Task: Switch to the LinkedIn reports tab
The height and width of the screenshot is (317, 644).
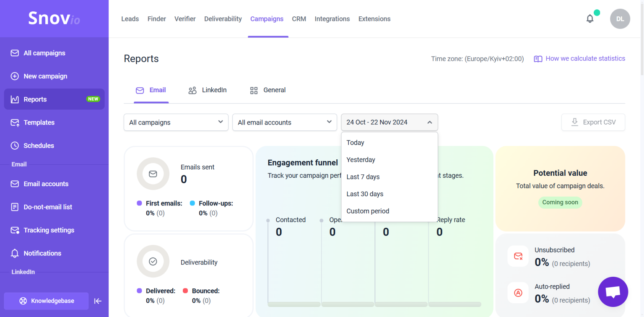Action: 208,90
